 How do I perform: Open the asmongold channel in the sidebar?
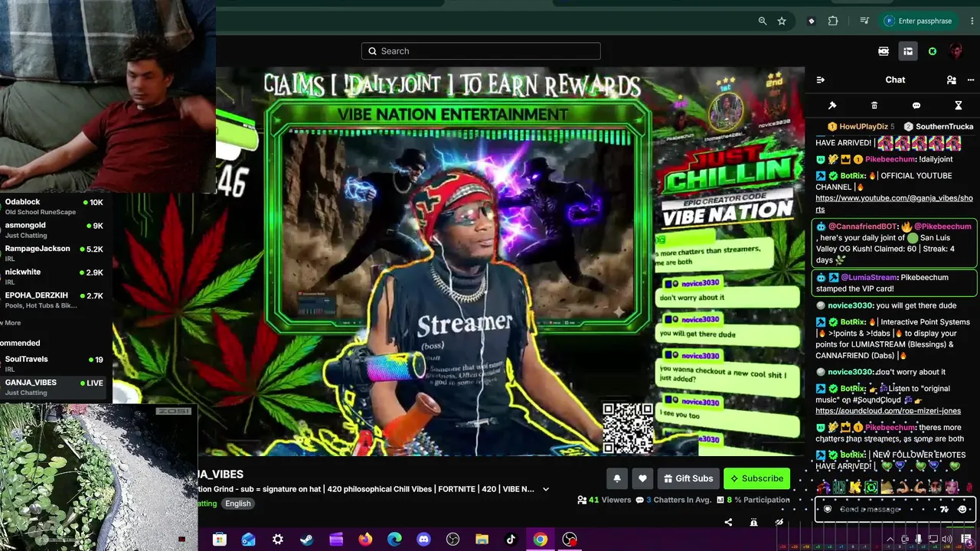[55, 230]
